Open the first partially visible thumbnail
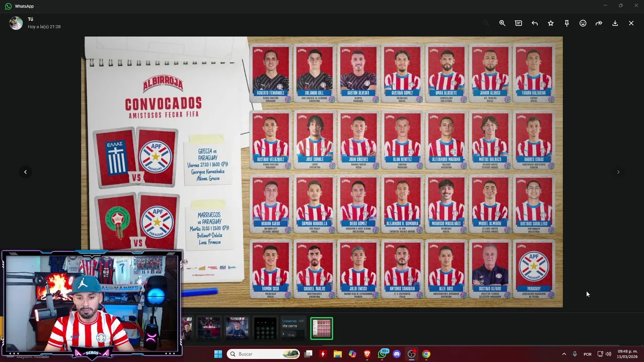The width and height of the screenshot is (644, 362). tap(187, 329)
